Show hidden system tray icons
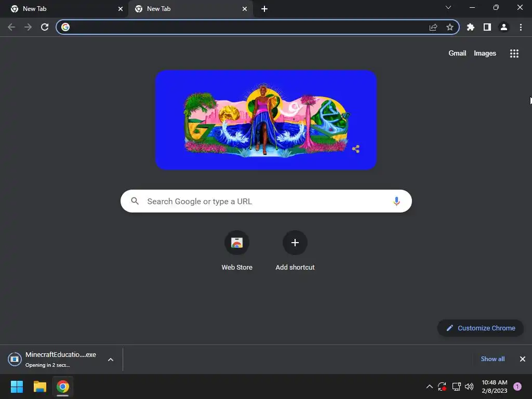 point(430,387)
